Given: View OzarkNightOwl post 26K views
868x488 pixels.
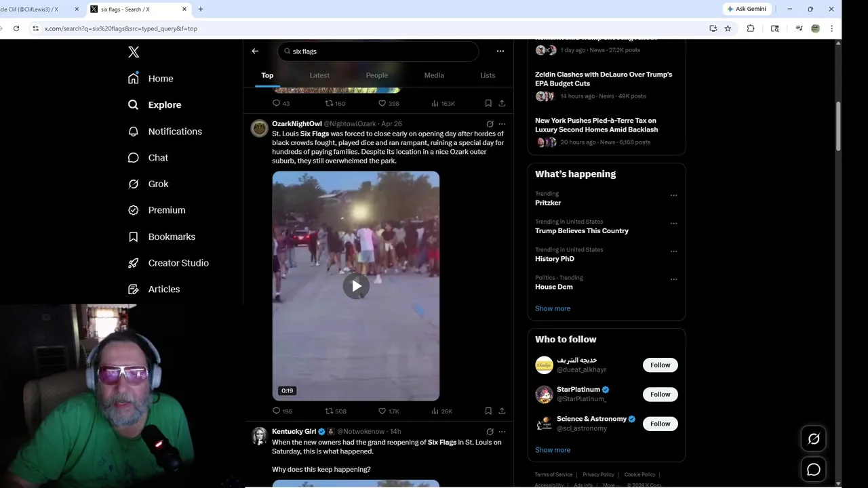Looking at the screenshot, I should [x=441, y=411].
